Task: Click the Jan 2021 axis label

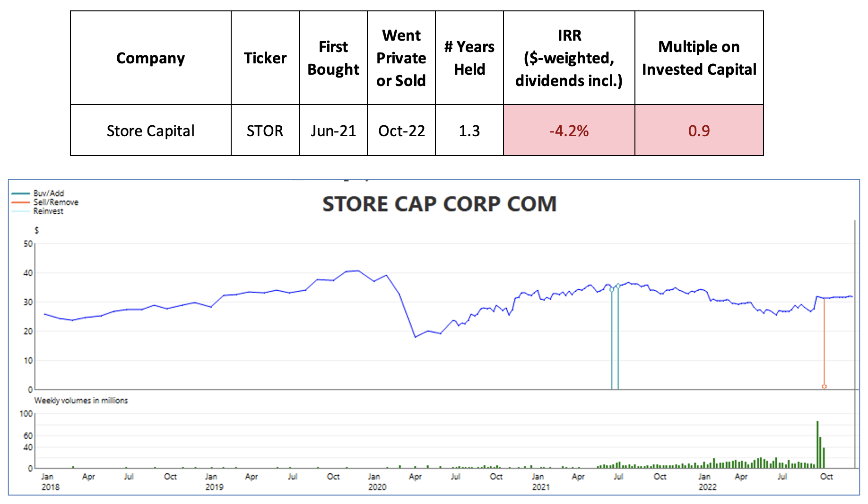Action: click(540, 482)
